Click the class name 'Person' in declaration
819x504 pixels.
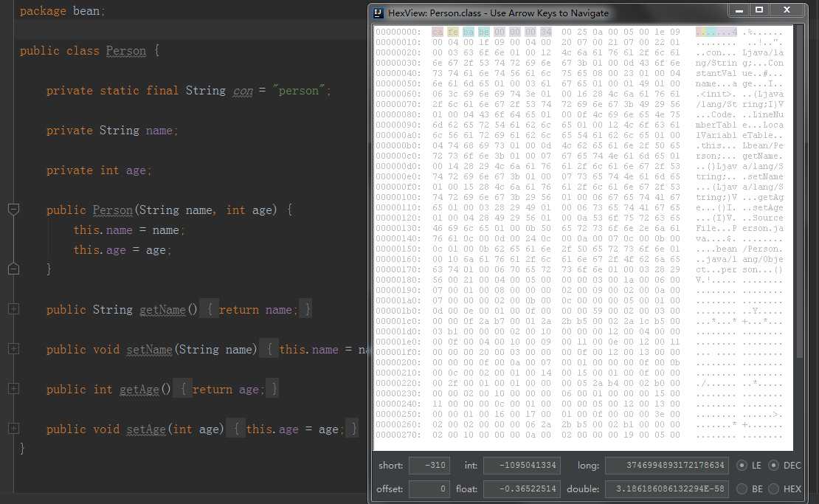pyautogui.click(x=126, y=51)
